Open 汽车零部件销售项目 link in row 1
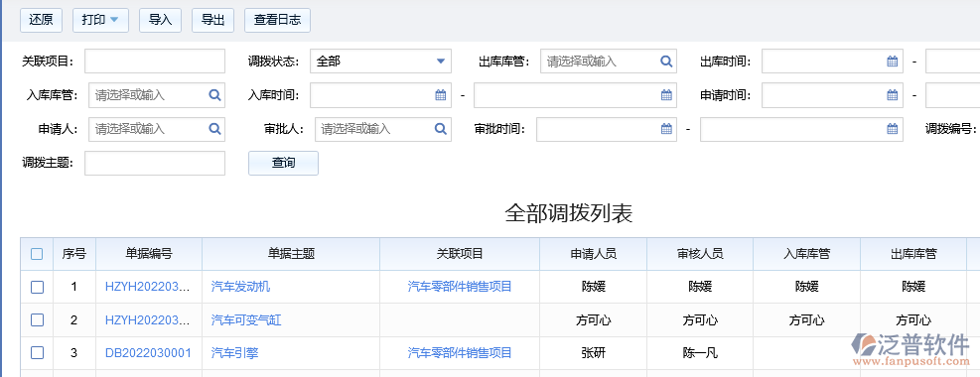Screen dimensions: 980x377 (460, 287)
